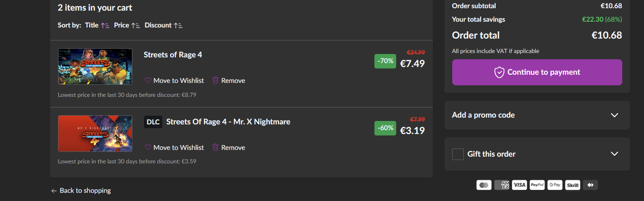Tick the Gift this order checkbox
The image size is (644, 201).
[x=458, y=154]
